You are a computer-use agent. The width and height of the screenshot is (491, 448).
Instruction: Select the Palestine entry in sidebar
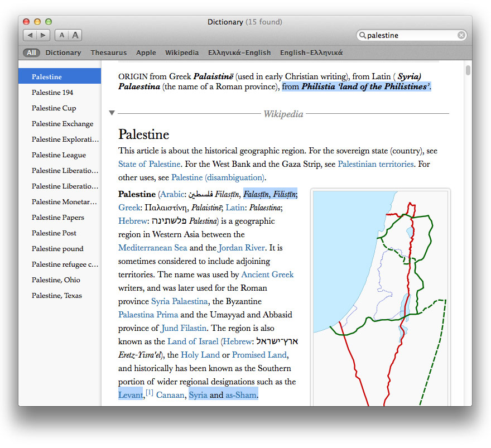click(x=60, y=76)
